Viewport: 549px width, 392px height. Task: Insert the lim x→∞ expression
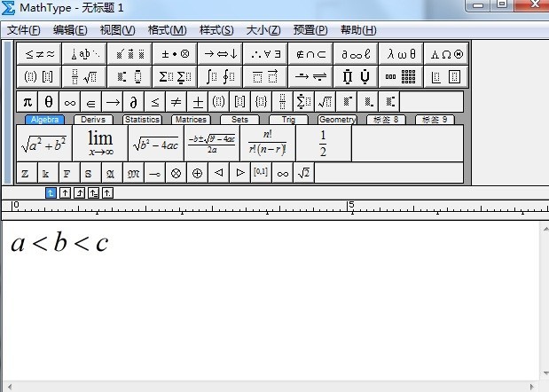click(100, 144)
